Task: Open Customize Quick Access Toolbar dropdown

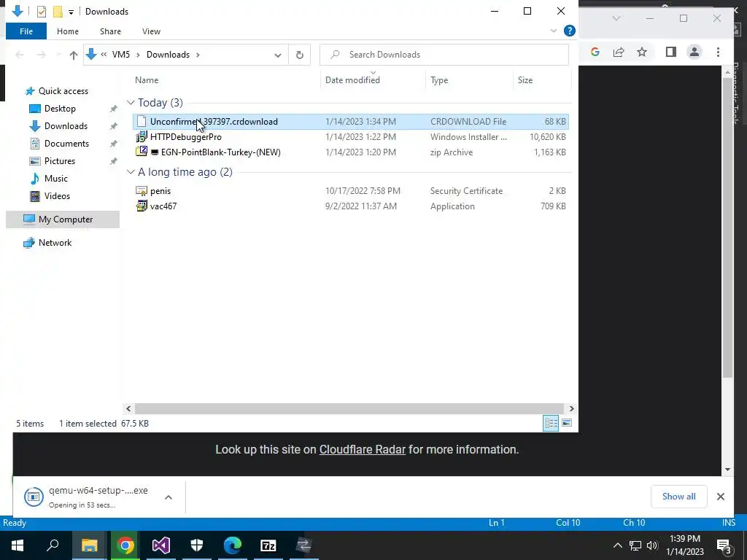Action: click(71, 12)
